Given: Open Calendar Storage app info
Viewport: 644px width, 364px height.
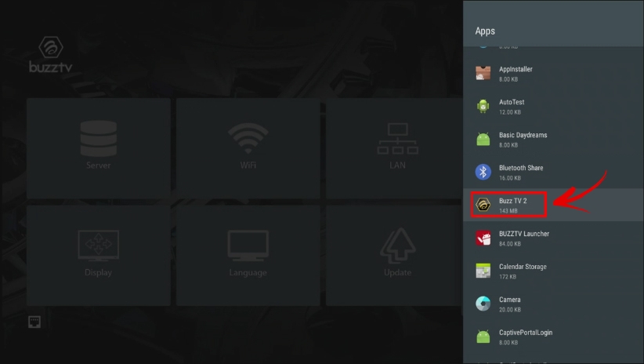Looking at the screenshot, I should point(553,271).
